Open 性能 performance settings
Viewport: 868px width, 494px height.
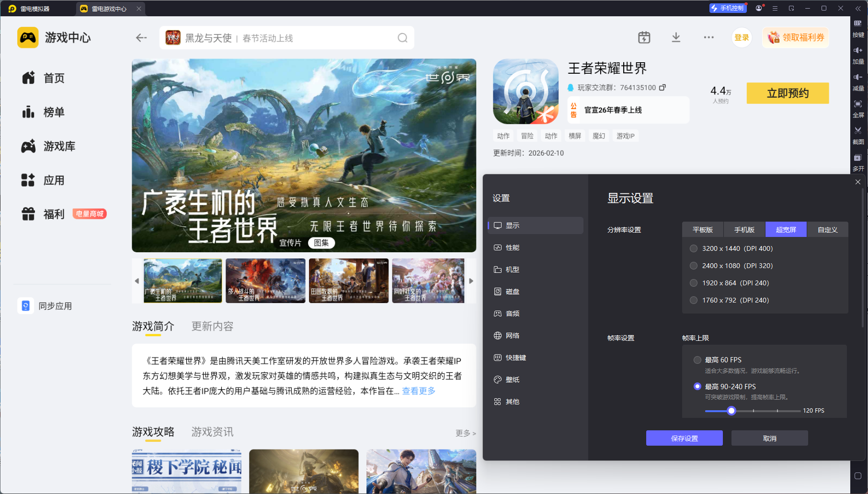pos(536,247)
